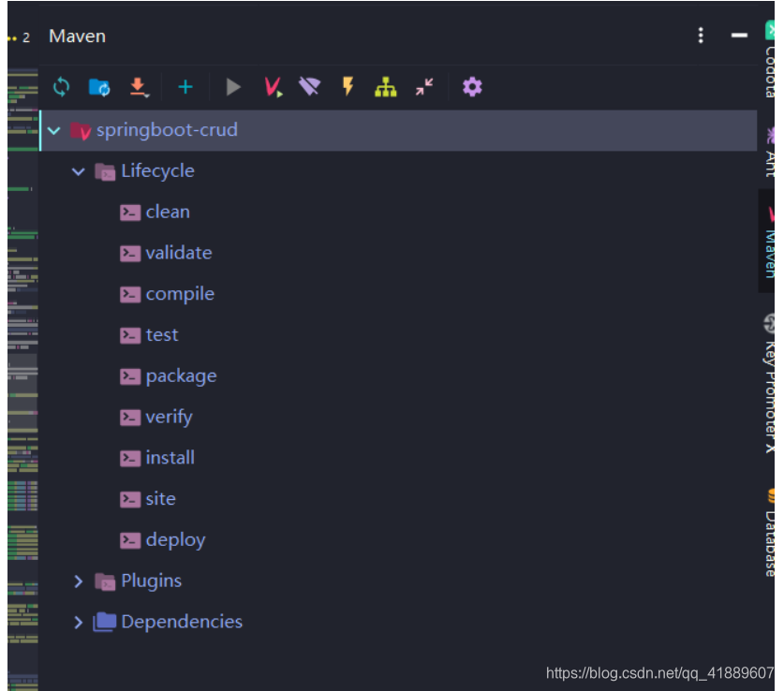Click the test goal terminal icon
Viewport: 784px width, 691px height.
coord(130,335)
